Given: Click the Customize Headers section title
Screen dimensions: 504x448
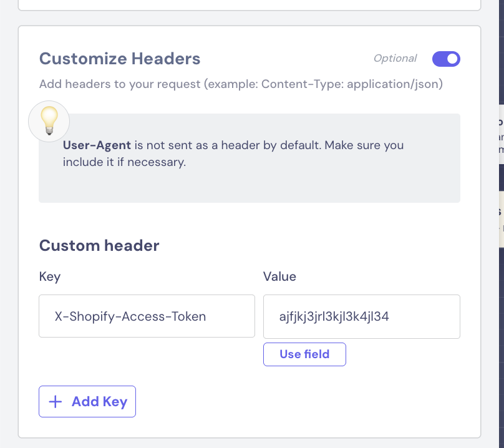Looking at the screenshot, I should 120,59.
